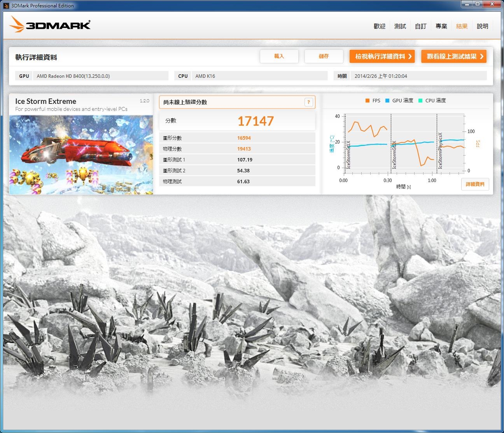Minimize the 3DMark window
The width and height of the screenshot is (504, 433).
(466, 4)
